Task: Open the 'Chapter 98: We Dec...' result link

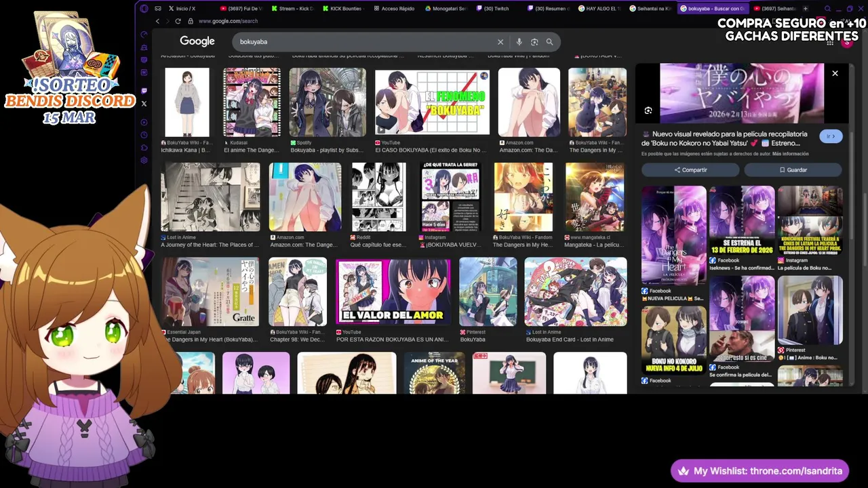Action: [x=297, y=340]
